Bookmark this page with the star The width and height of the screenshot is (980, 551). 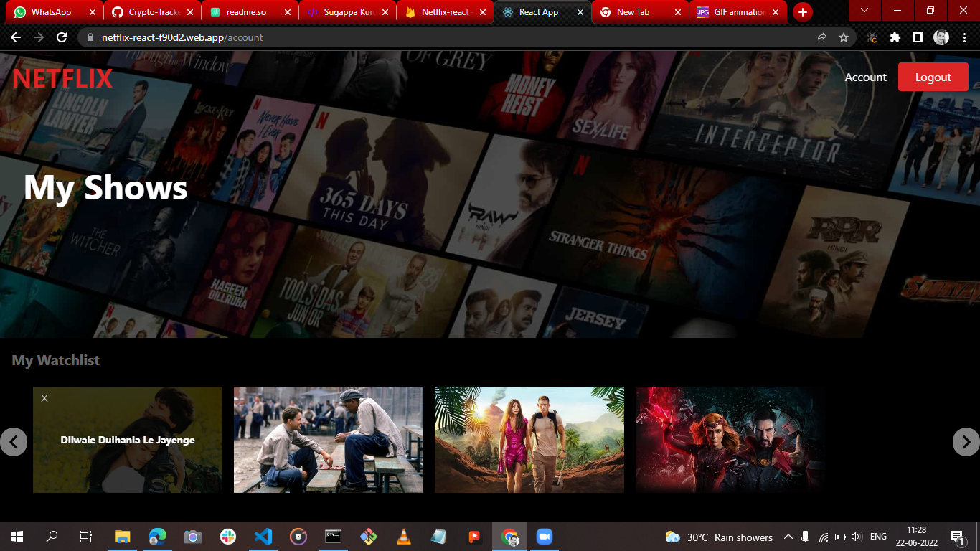[844, 37]
